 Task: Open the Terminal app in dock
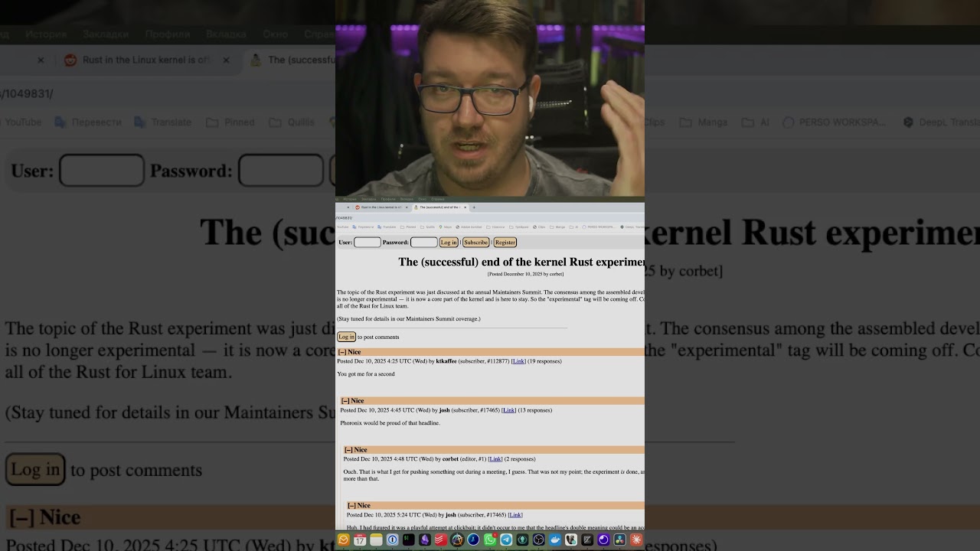point(409,540)
